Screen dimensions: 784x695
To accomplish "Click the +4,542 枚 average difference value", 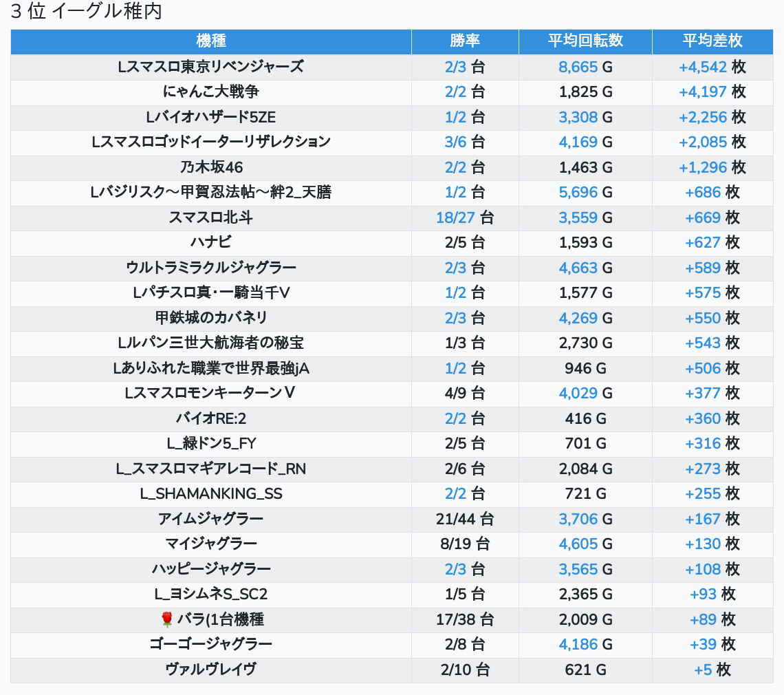I will (703, 67).
